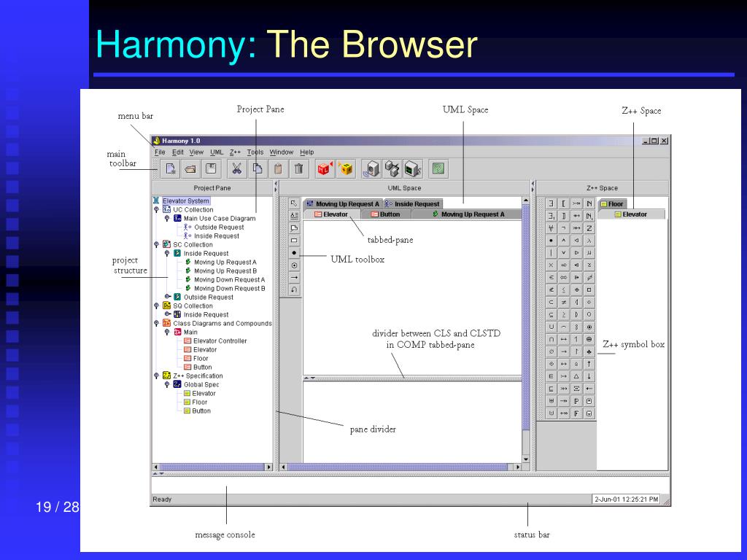Switch to the Button tab in UML Space

(385, 214)
